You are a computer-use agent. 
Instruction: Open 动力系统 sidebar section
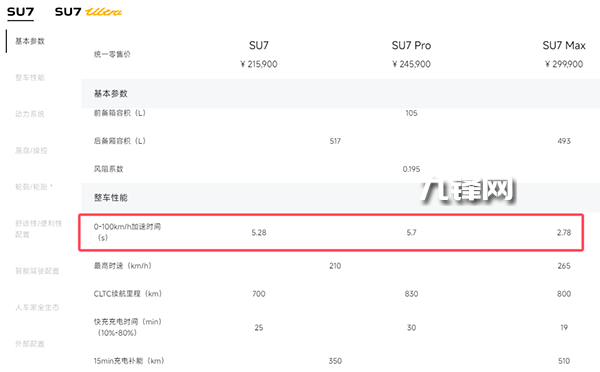30,114
